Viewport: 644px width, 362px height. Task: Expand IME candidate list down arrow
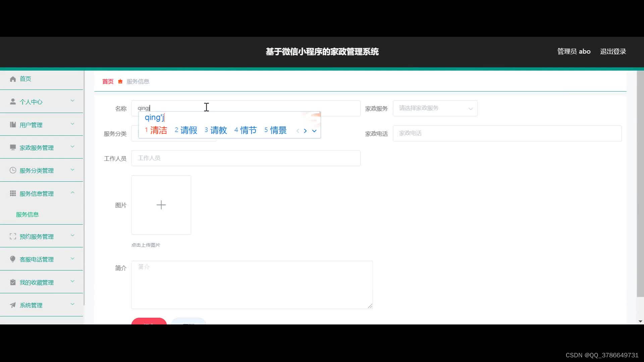coord(314,131)
